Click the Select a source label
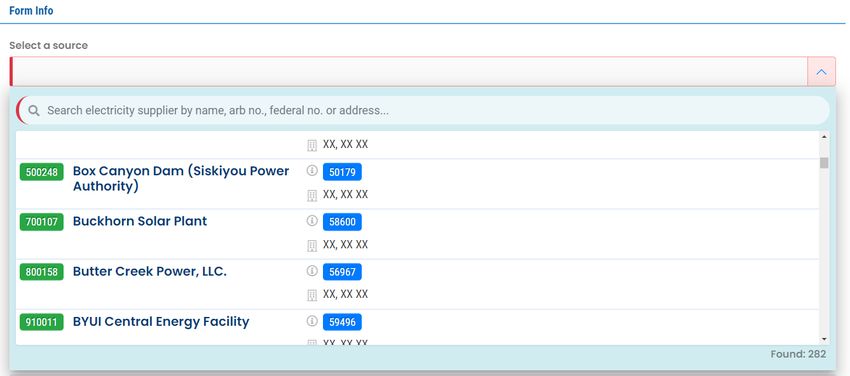Screen dimensions: 850x376 click(48, 46)
